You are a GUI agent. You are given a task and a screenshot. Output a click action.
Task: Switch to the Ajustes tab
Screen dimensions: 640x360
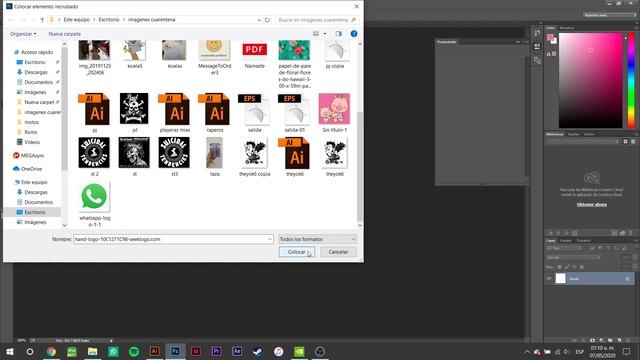(x=573, y=134)
